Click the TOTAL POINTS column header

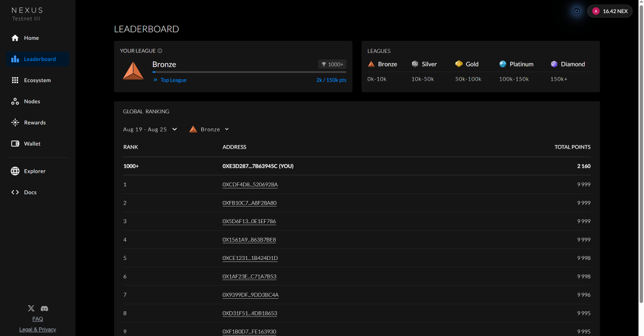click(572, 147)
